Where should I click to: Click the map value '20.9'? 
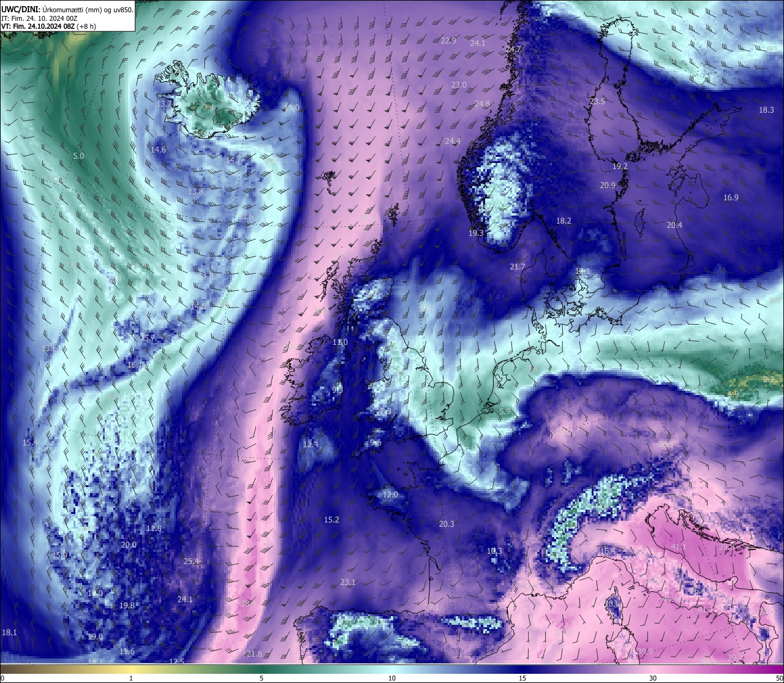[608, 185]
